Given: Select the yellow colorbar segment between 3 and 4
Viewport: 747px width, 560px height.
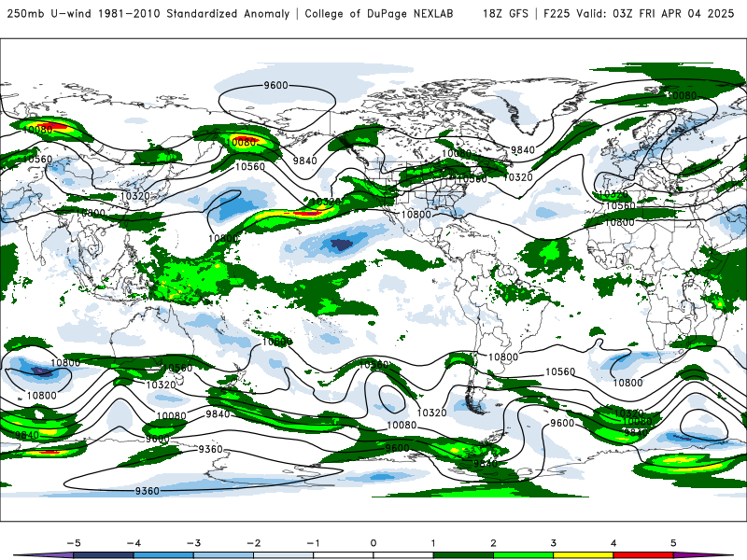Looking at the screenshot, I should coord(583,555).
